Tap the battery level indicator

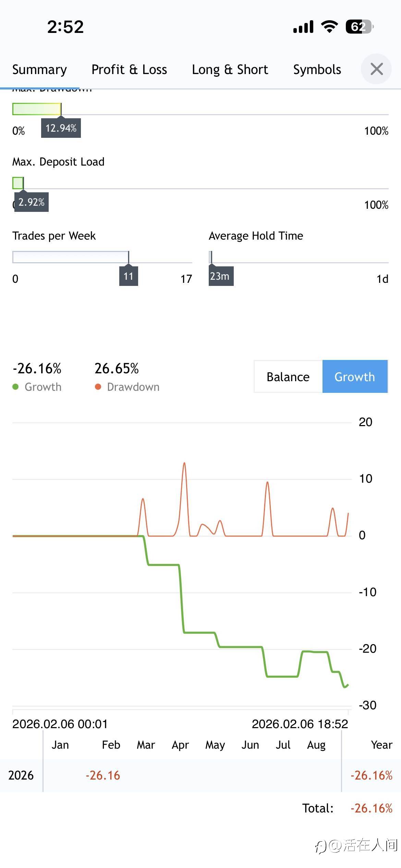(359, 27)
